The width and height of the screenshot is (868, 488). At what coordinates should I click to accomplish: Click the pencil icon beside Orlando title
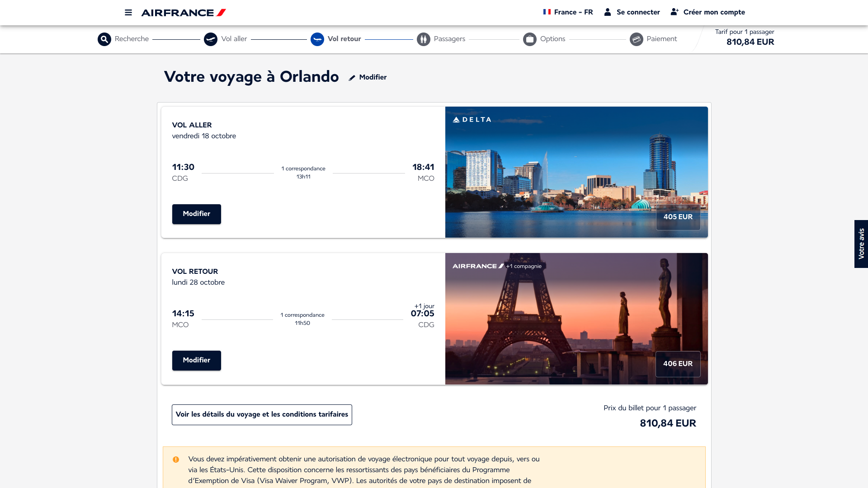(x=352, y=78)
